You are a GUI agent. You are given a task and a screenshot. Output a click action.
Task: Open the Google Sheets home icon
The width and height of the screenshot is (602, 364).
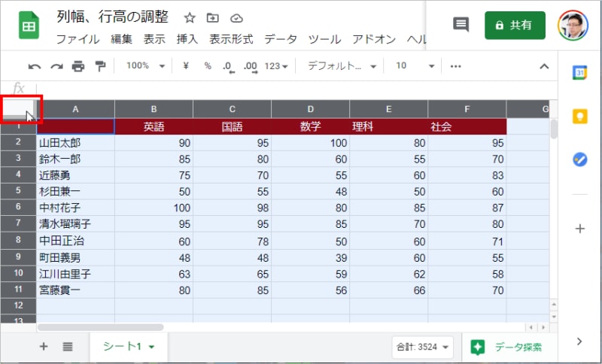[29, 26]
